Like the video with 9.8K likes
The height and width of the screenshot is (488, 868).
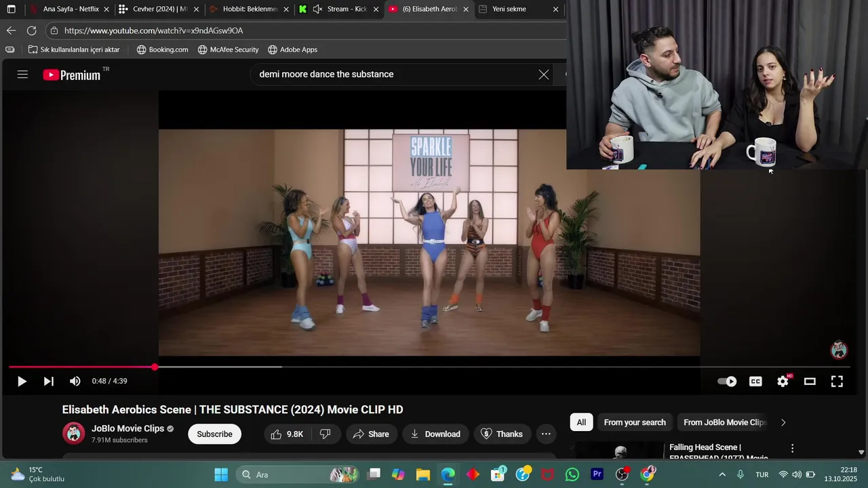287,434
